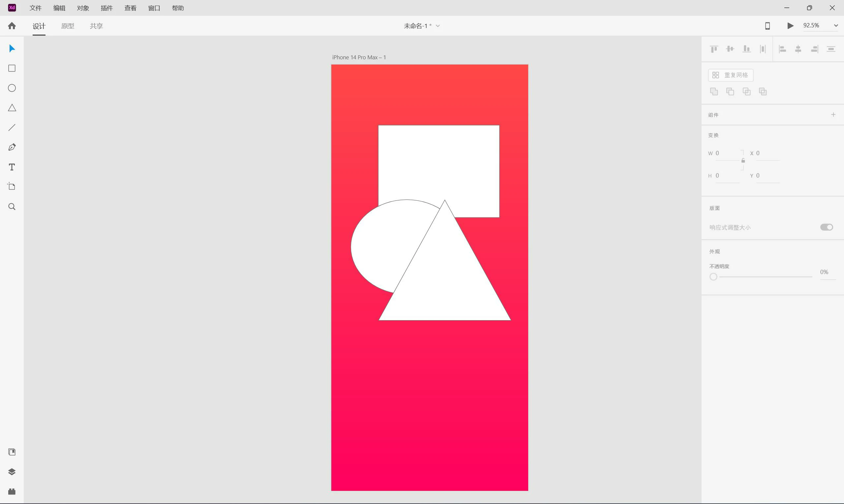
Task: Open the zoom level dropdown
Action: pyautogui.click(x=836, y=25)
